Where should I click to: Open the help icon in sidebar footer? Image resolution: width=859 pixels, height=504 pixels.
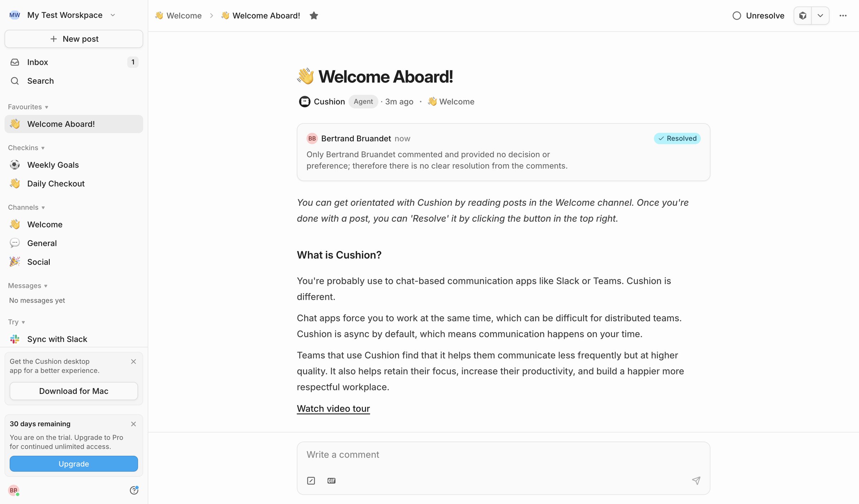[x=134, y=490]
